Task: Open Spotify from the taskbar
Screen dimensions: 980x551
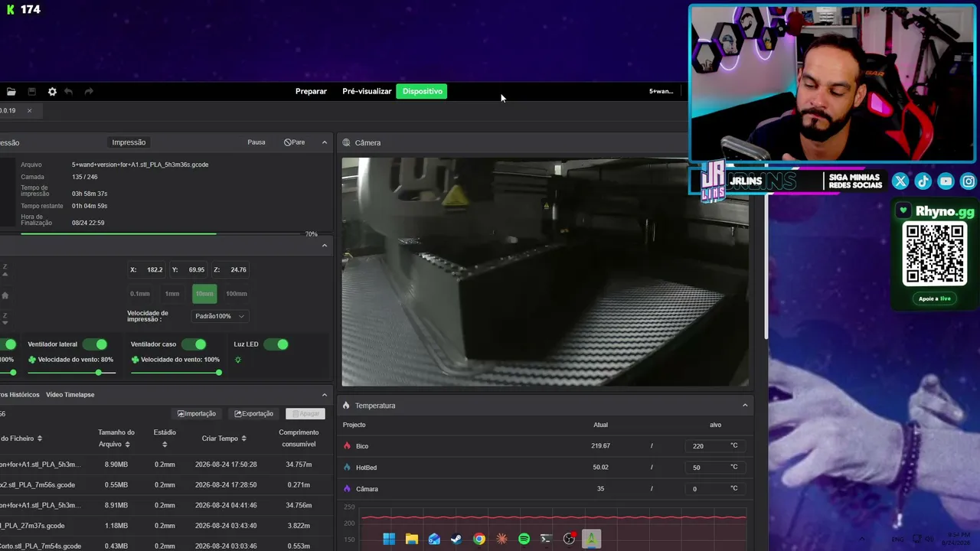Action: click(x=524, y=539)
